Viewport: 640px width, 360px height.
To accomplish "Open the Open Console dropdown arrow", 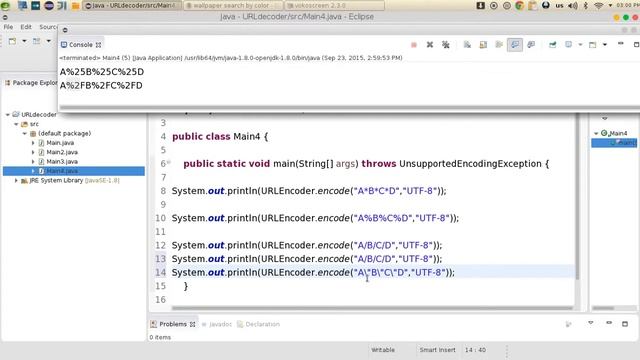I will 604,45.
